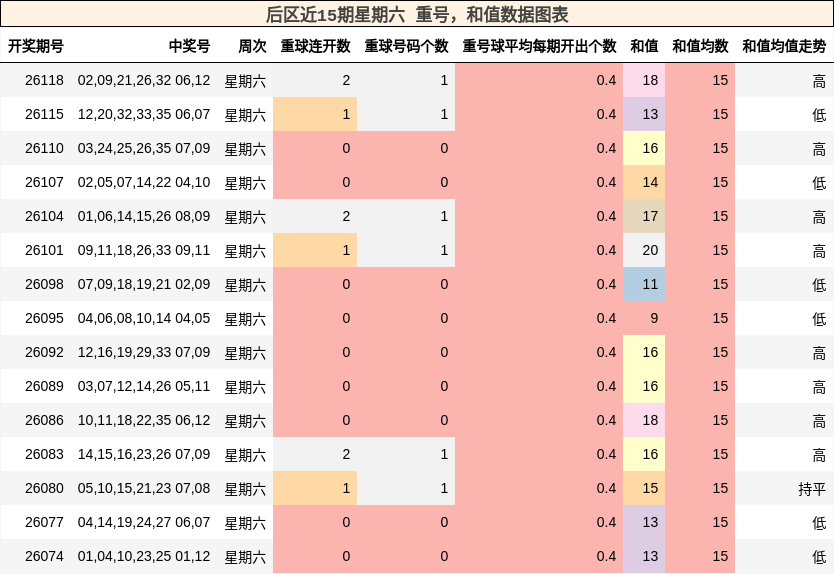Select the 重球连开数 column header
The height and width of the screenshot is (574, 834).
[x=315, y=46]
